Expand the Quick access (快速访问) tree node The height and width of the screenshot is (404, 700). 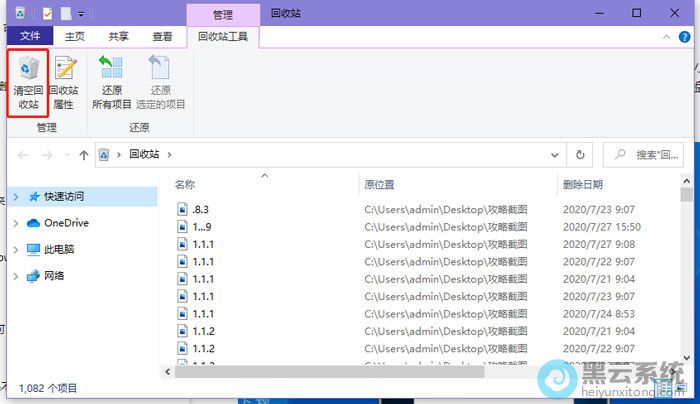click(15, 197)
